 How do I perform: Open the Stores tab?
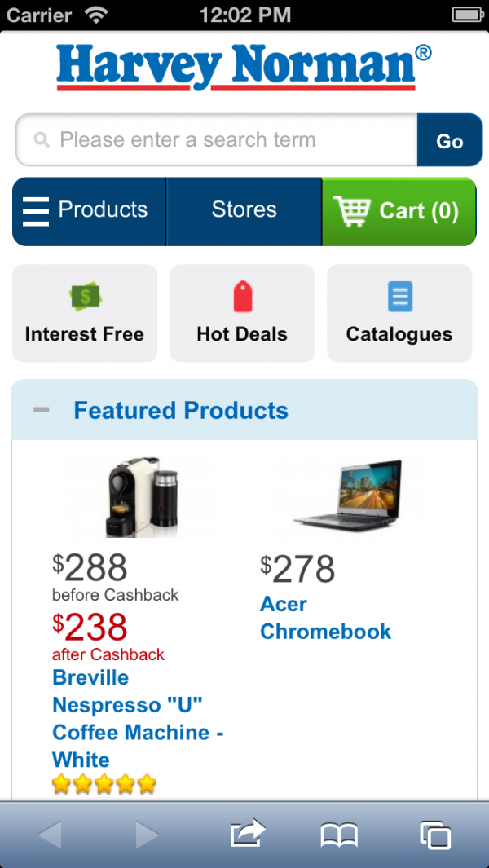tap(244, 210)
